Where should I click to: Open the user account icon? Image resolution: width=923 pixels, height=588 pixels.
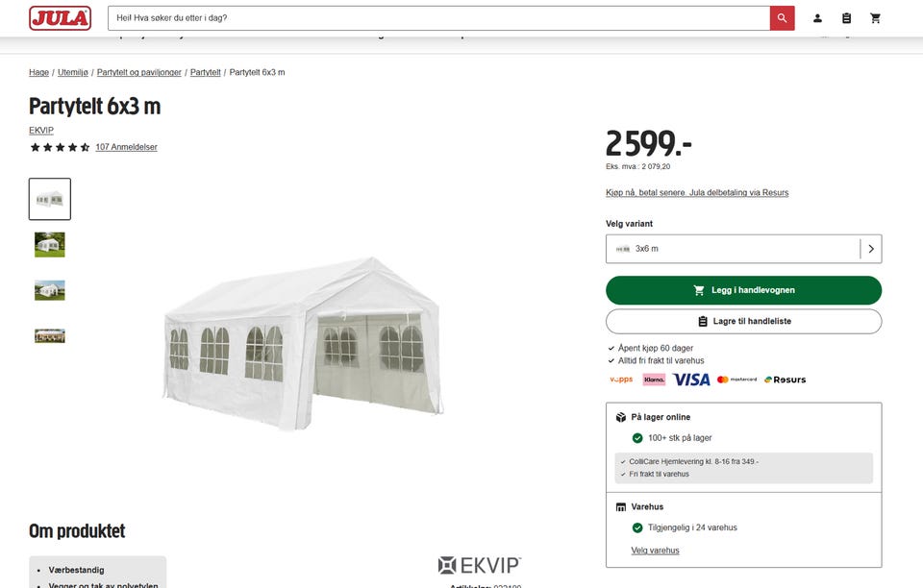point(817,18)
